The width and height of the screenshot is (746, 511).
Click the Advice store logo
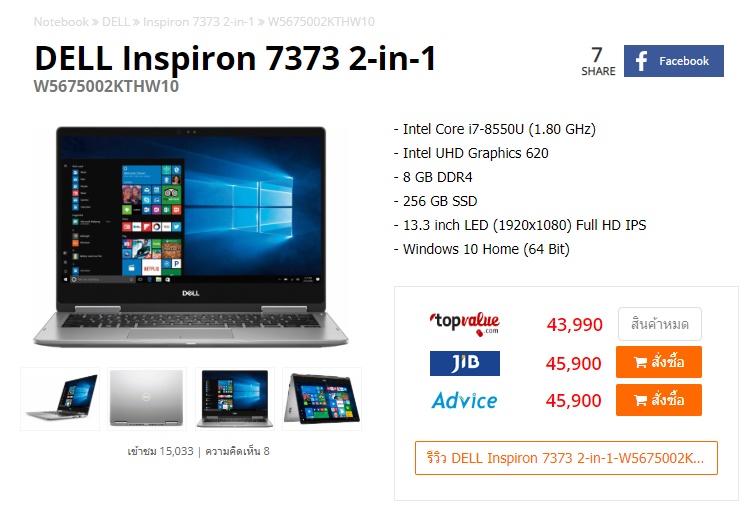pyautogui.click(x=464, y=401)
